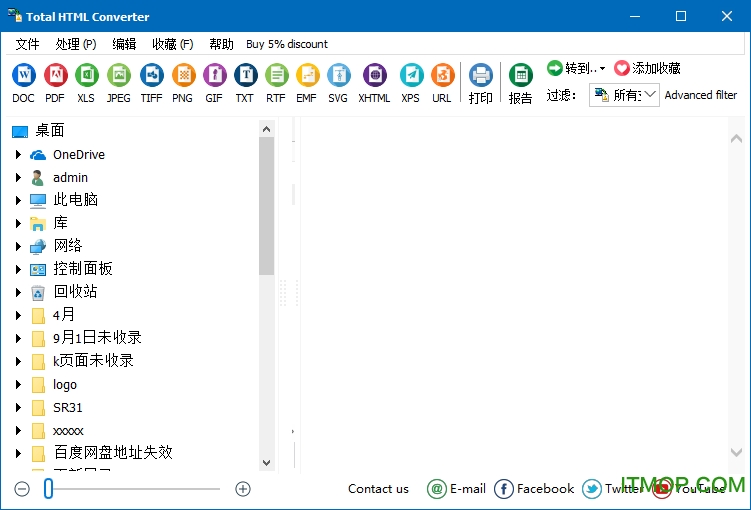
Task: Click the JPEG conversion icon
Action: [119, 76]
